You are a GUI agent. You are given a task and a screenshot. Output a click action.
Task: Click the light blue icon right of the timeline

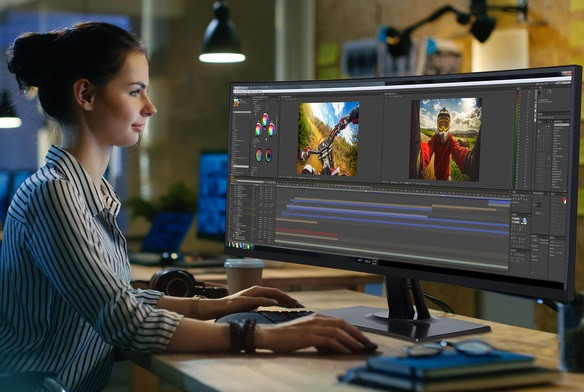coord(524,221)
